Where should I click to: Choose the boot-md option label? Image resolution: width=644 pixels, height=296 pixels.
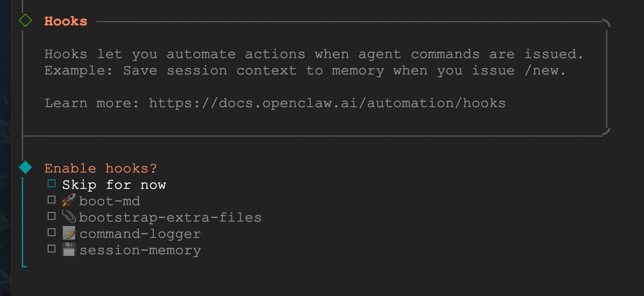(x=109, y=201)
